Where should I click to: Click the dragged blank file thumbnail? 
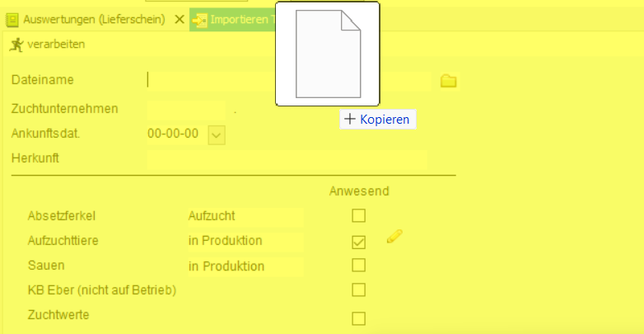[328, 54]
